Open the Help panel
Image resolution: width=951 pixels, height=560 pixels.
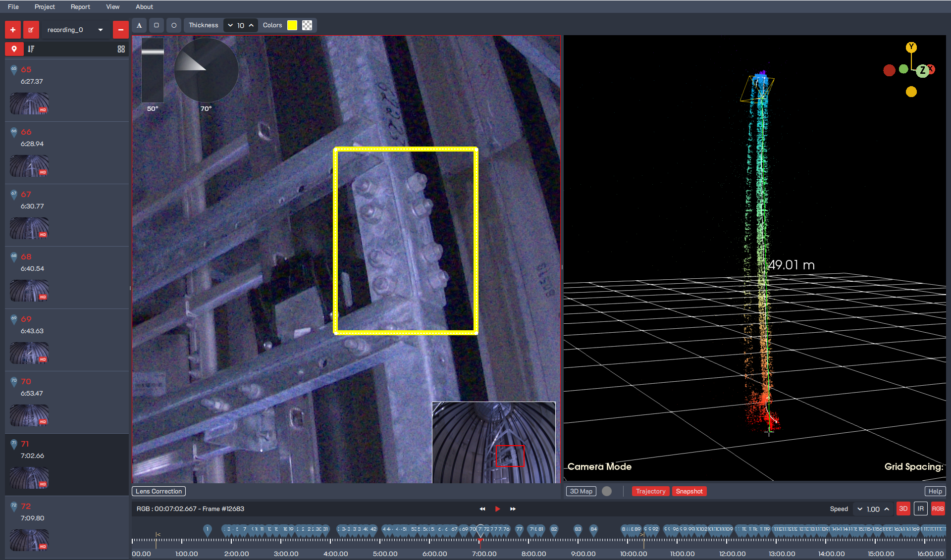(935, 491)
